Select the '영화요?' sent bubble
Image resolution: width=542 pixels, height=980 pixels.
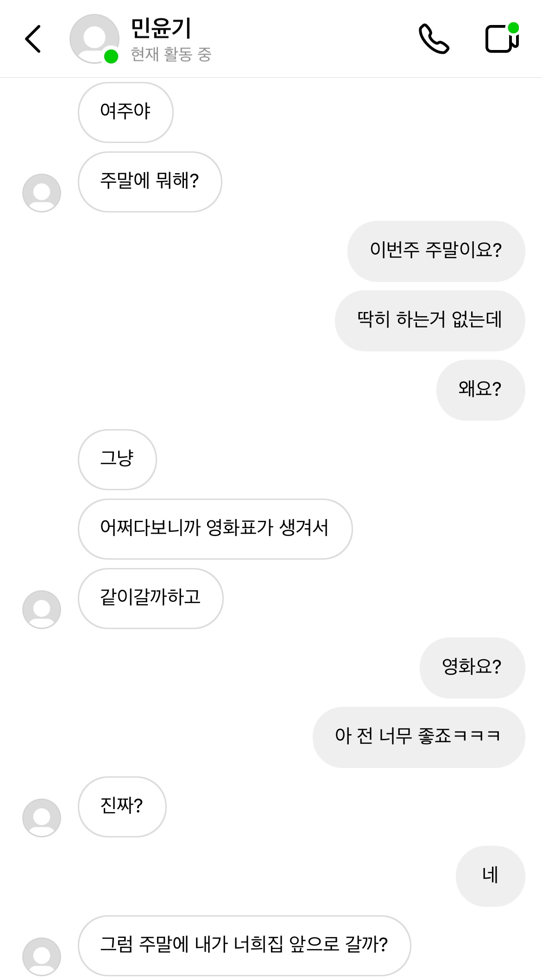pos(472,668)
